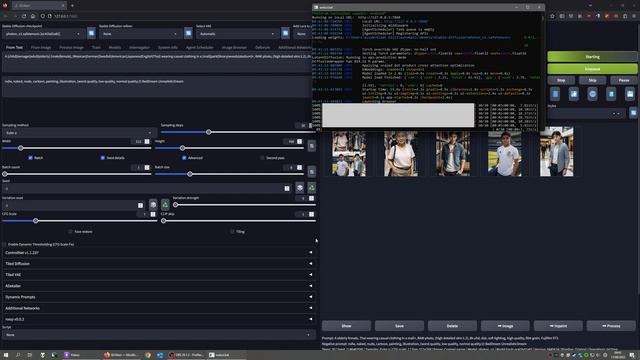Randomize the Variation seed with dice icon

pyautogui.click(x=153, y=204)
